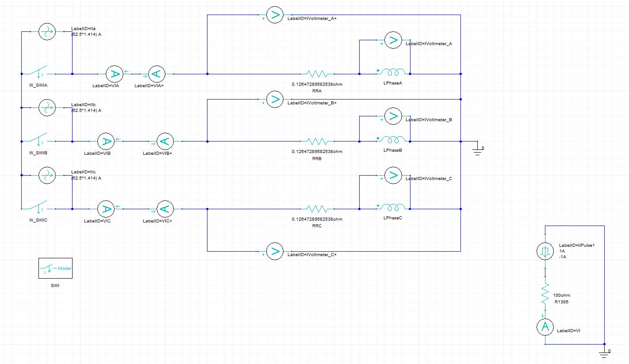The width and height of the screenshot is (629, 364).
Task: Select the SWI switch model block
Action: click(56, 269)
